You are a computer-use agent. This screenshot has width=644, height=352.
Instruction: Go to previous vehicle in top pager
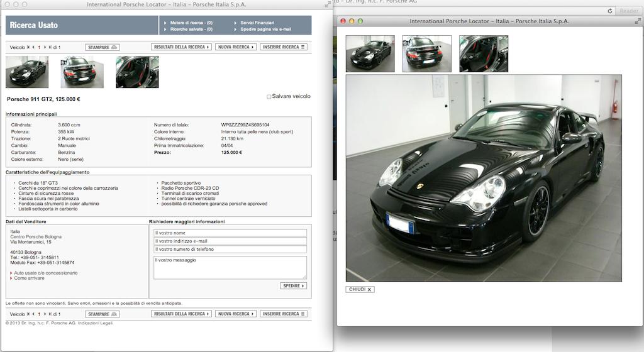[x=33, y=47]
